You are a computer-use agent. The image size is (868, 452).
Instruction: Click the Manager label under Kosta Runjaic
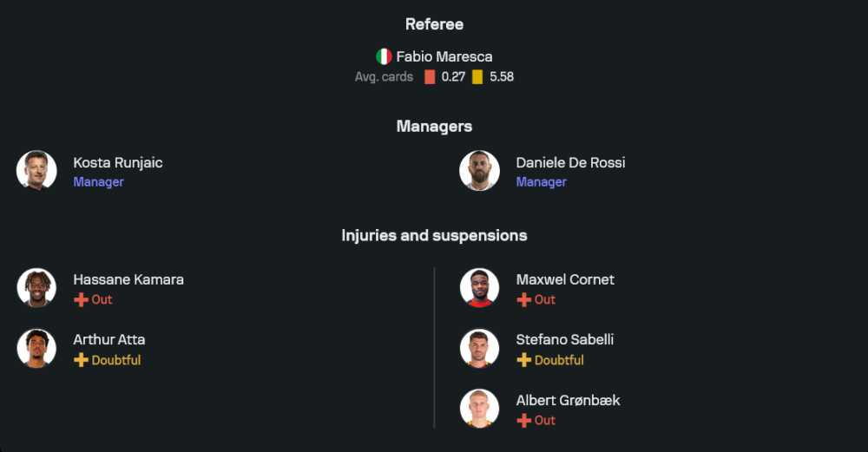coord(98,182)
